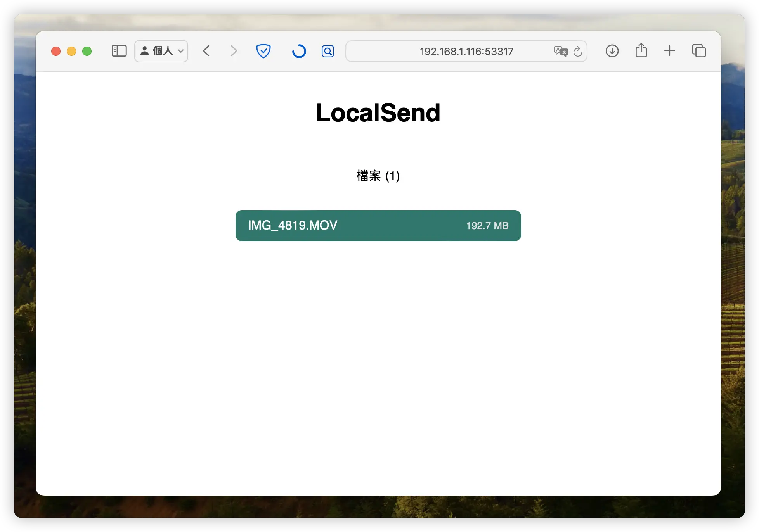Click the blue circular loading extension icon
759x532 pixels.
coord(299,51)
